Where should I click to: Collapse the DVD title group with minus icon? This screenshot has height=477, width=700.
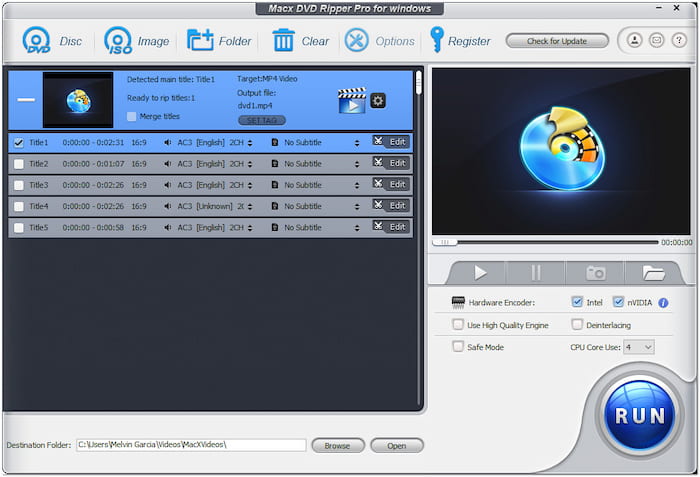point(26,99)
